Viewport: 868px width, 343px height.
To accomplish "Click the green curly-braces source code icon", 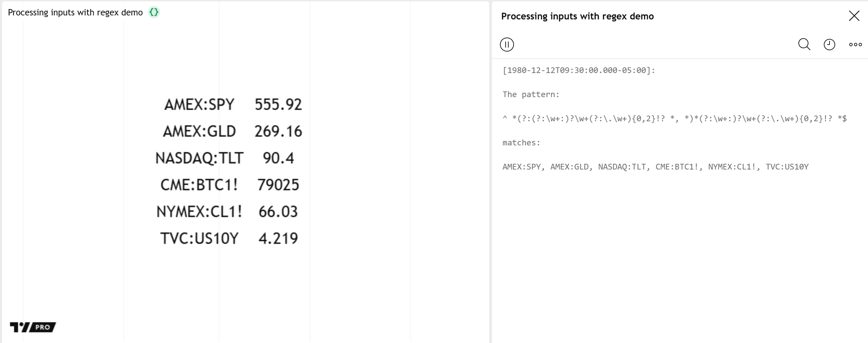I will coord(154,12).
